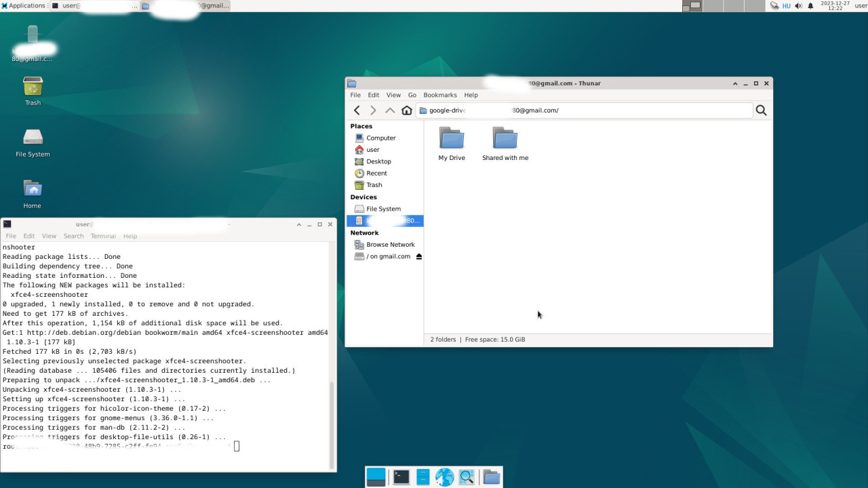Open the Shared with me folder
The width and height of the screenshot is (868, 488).
505,144
